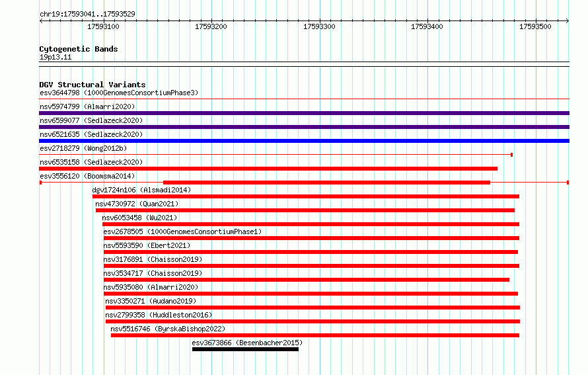Viewport: 588px width, 375px height.
Task: Click the nsv6599077 (Sedlazeck2020) label
Action: click(91, 120)
